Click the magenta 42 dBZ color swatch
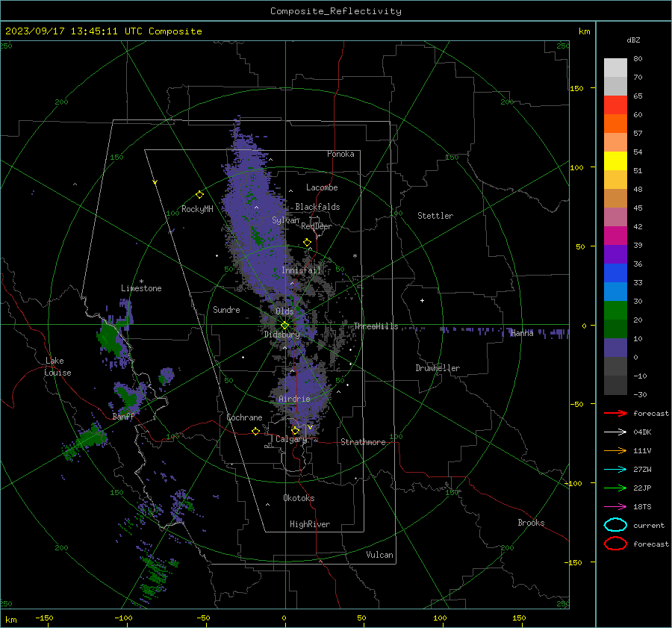This screenshot has height=628, width=672. click(615, 235)
